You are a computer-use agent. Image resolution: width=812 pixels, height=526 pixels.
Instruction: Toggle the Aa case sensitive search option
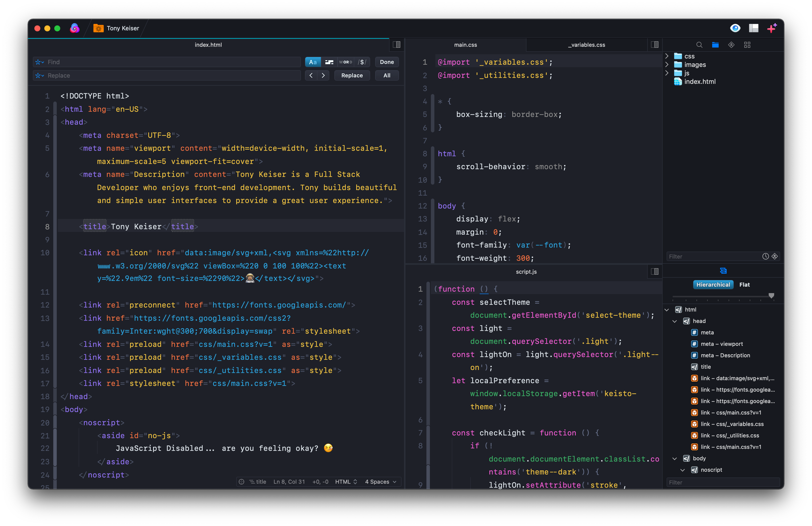click(312, 62)
